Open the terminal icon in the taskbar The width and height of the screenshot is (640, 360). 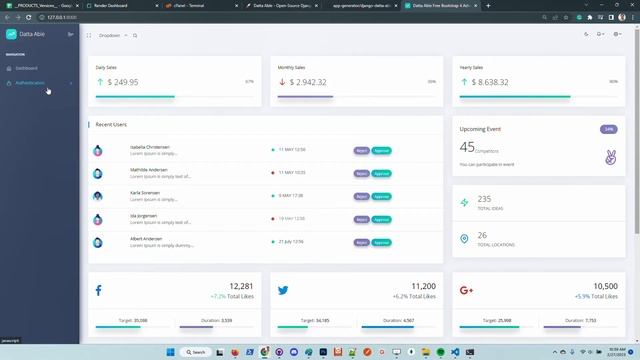pos(470,352)
